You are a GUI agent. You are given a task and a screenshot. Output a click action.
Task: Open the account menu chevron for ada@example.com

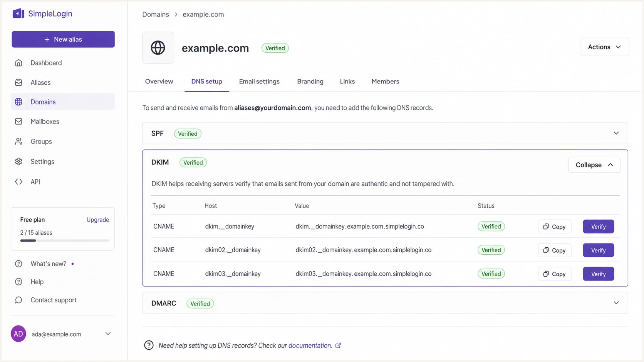tap(108, 334)
